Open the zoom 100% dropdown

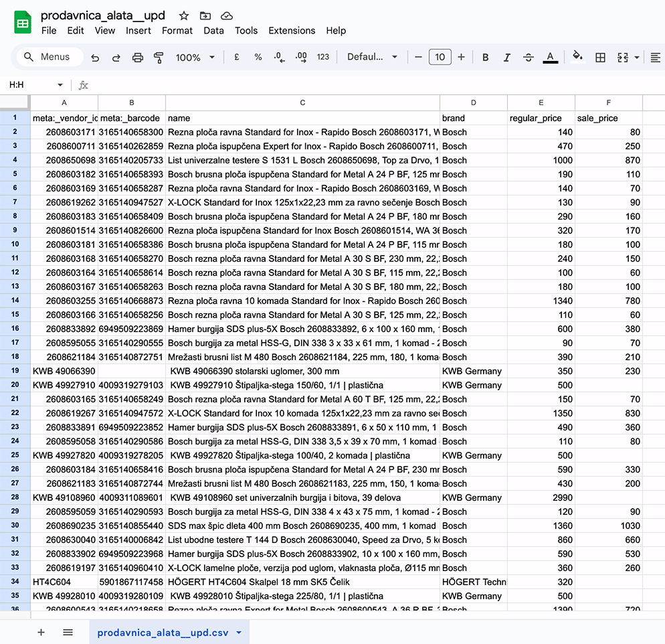click(x=195, y=58)
